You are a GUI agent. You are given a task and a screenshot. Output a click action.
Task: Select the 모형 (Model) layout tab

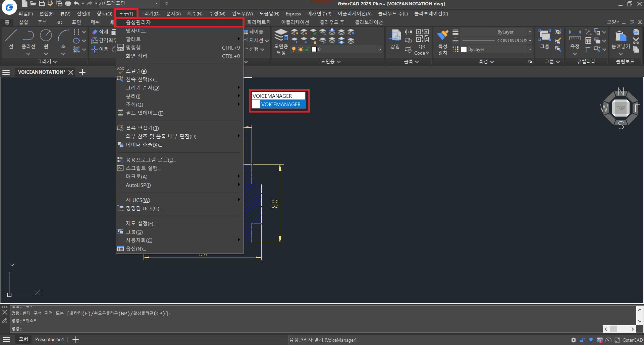pyautogui.click(x=23, y=339)
